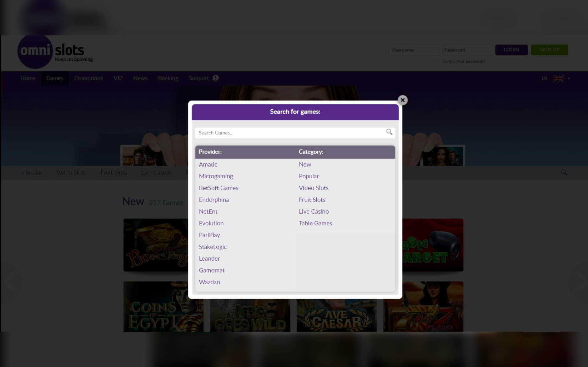Select Leander provider
This screenshot has width=588, height=367.
209,259
